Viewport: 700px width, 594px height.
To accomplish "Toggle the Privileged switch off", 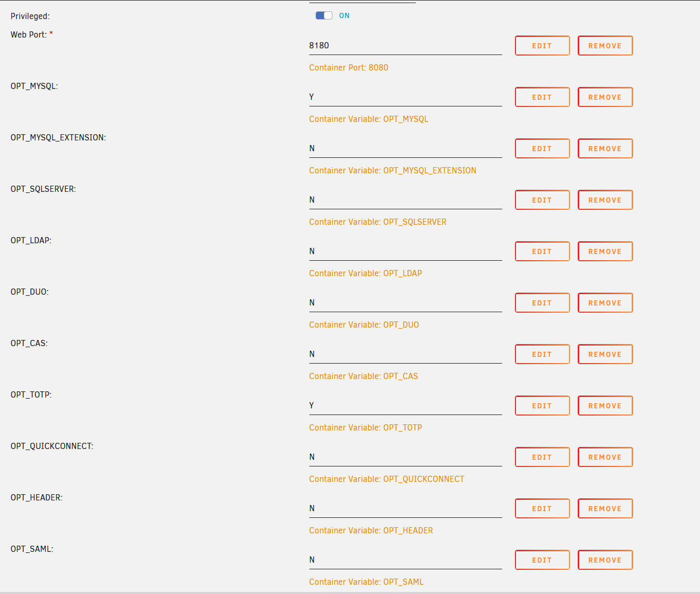I will click(324, 15).
